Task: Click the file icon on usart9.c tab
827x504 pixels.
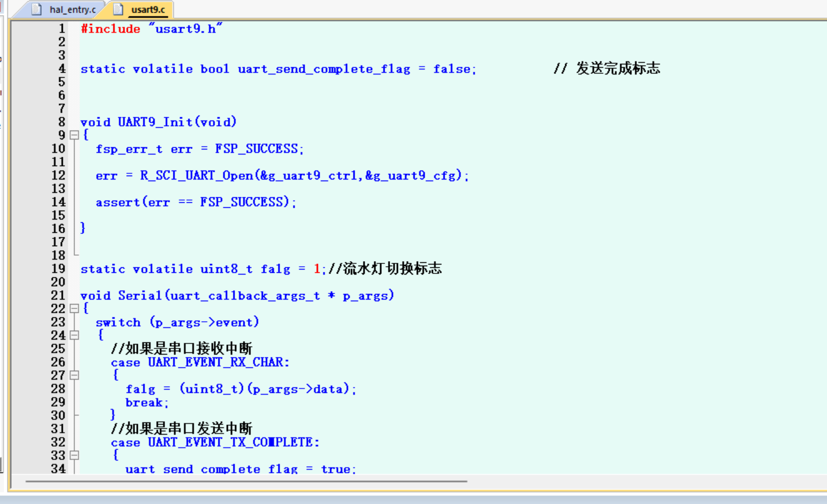Action: 118,9
